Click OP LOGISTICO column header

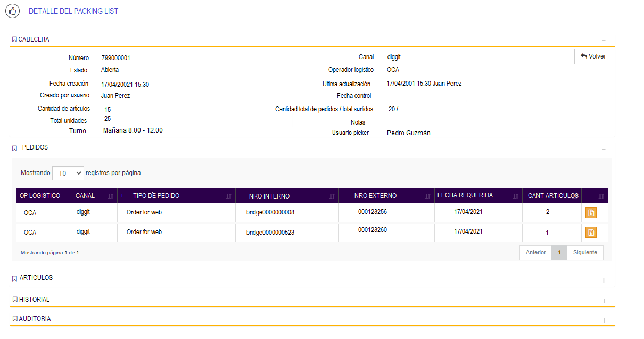(x=40, y=196)
